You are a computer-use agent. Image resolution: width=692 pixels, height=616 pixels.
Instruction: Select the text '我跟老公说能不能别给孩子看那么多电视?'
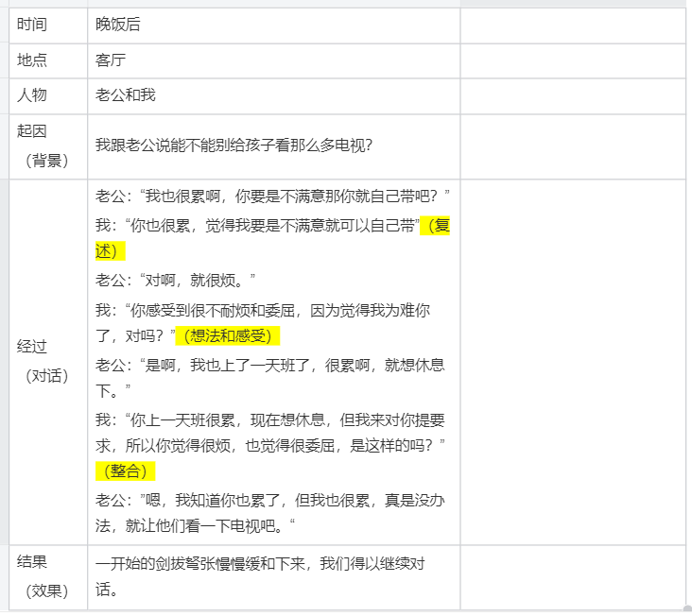click(234, 145)
